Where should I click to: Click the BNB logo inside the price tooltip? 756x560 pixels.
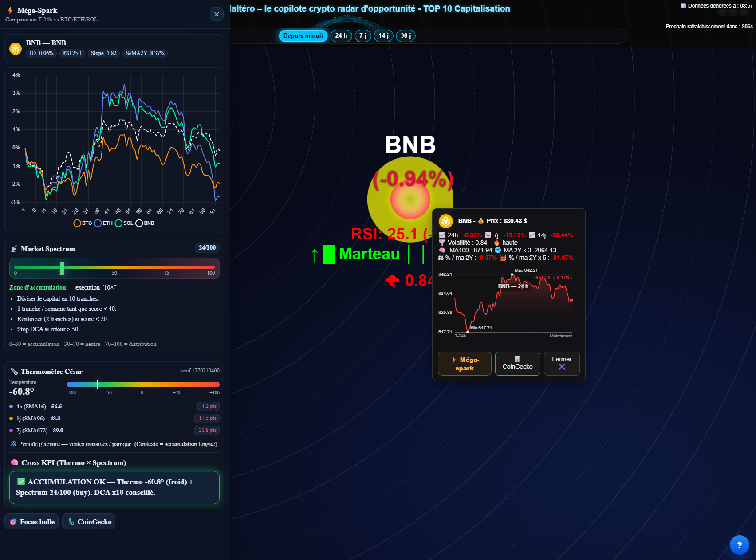[x=446, y=220]
